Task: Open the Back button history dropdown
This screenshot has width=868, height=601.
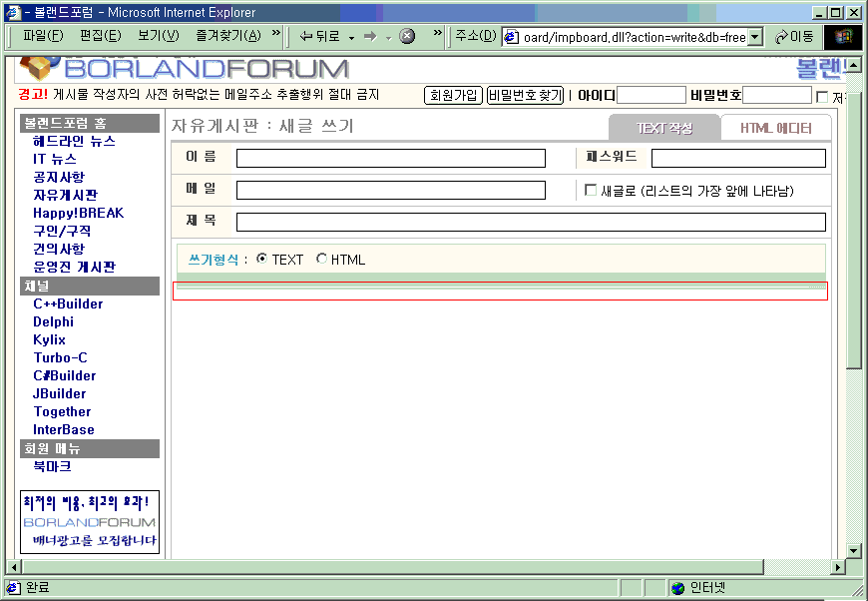Action: point(351,37)
